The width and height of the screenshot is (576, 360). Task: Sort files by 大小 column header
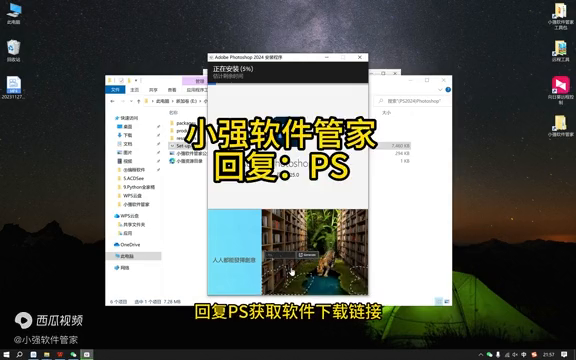[386, 113]
